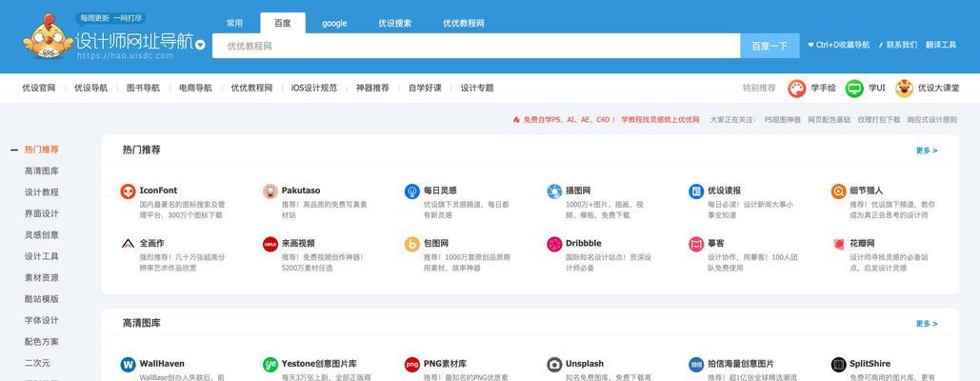Open 电商导航 in navigation bar

[195, 88]
